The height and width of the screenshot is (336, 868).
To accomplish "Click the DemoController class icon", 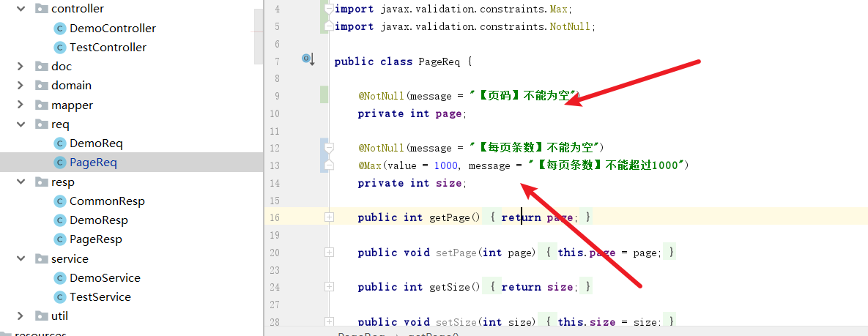I will click(x=60, y=29).
